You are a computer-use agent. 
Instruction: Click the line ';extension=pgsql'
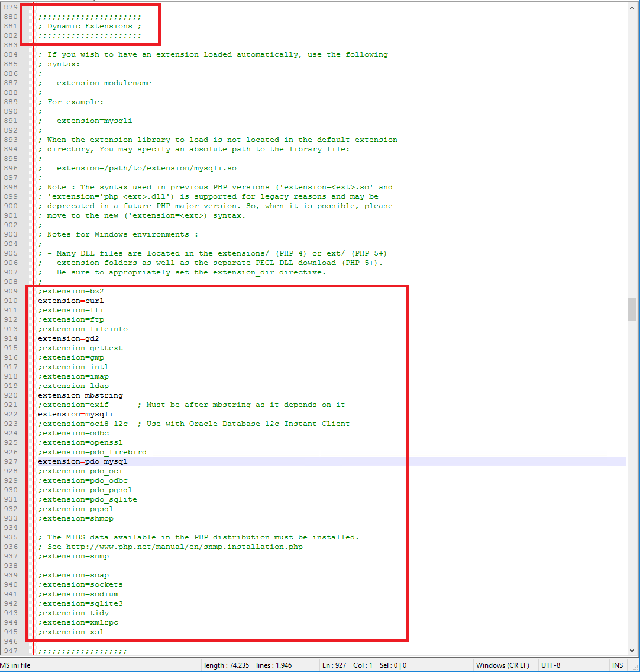tap(76, 509)
